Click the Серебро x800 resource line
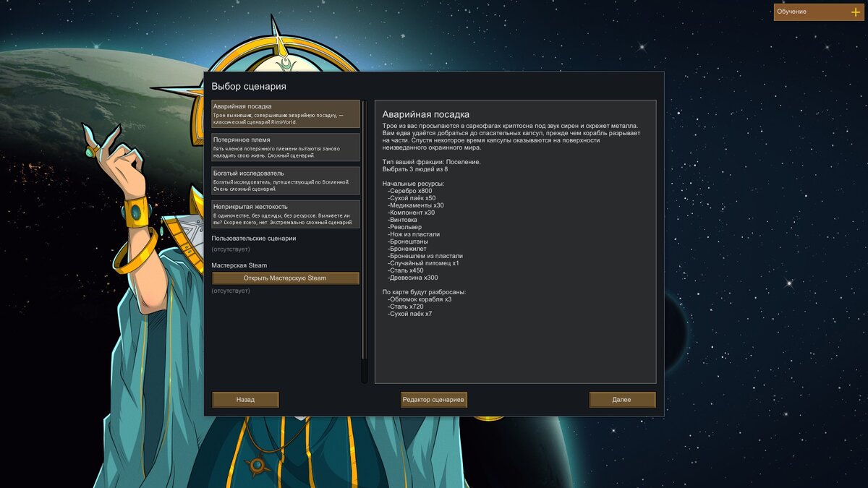The image size is (868, 488). coord(409,191)
